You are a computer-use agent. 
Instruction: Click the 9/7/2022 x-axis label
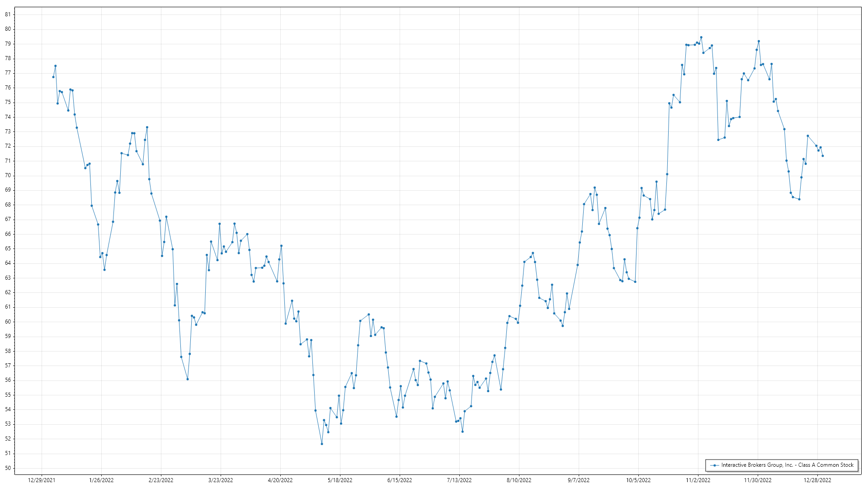pyautogui.click(x=579, y=480)
